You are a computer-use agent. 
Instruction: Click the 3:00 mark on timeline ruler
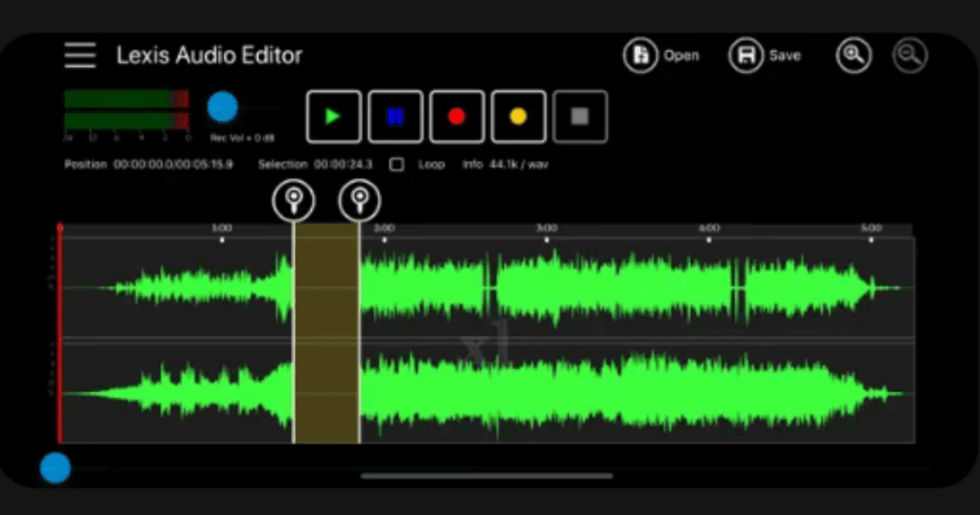(546, 230)
